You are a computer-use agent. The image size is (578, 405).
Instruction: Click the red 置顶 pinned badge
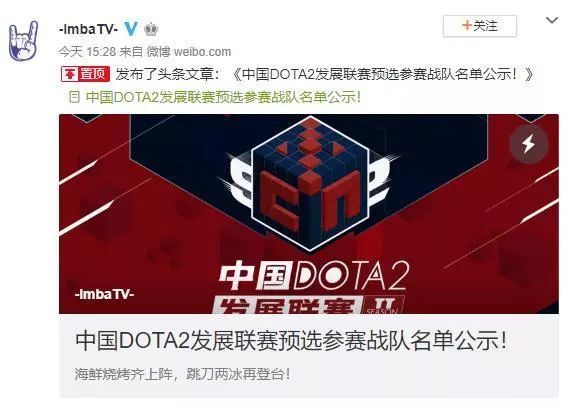point(86,74)
